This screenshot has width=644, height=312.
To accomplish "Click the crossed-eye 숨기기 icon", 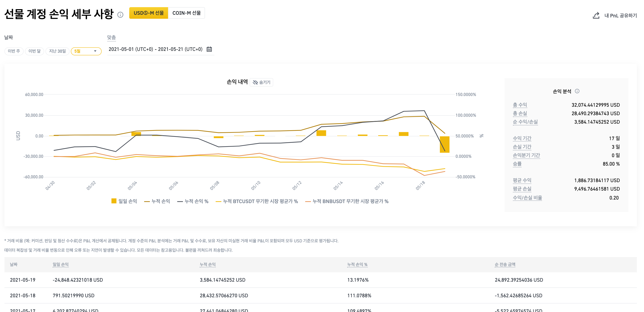I will [255, 82].
